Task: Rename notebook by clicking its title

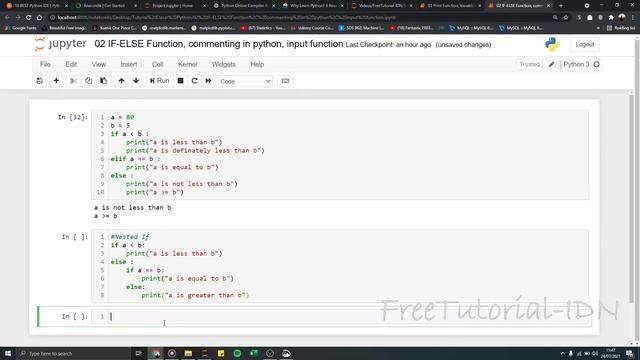Action: [x=219, y=44]
